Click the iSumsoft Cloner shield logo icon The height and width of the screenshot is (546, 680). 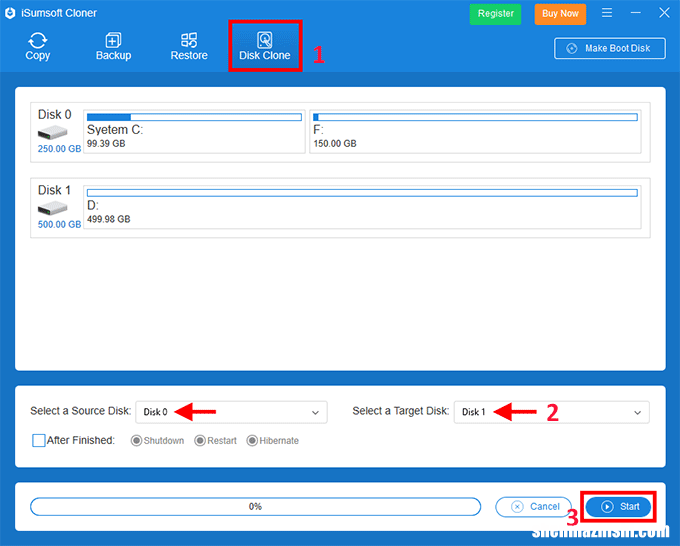10,13
